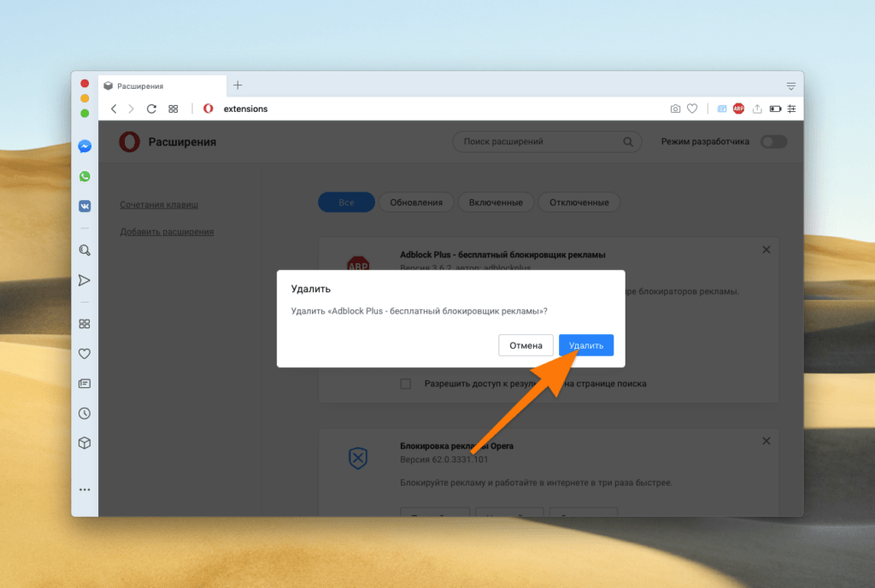
Task: Show all extensions with Все filter
Action: pyautogui.click(x=347, y=203)
